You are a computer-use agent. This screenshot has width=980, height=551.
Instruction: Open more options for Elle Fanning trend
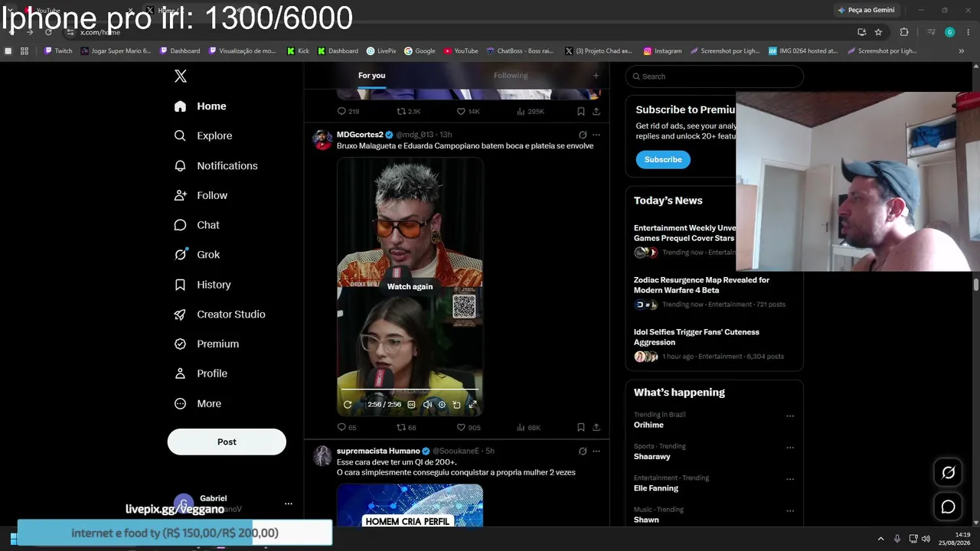(790, 480)
